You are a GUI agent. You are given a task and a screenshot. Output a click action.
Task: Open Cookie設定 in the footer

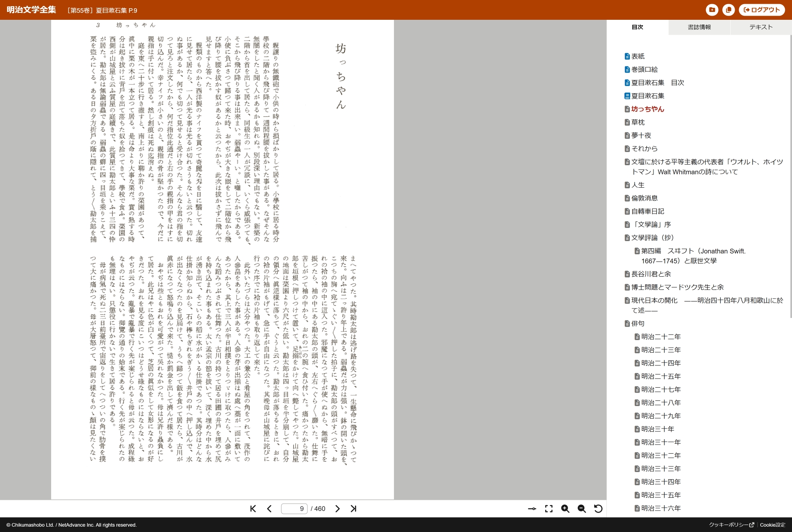tap(773, 525)
